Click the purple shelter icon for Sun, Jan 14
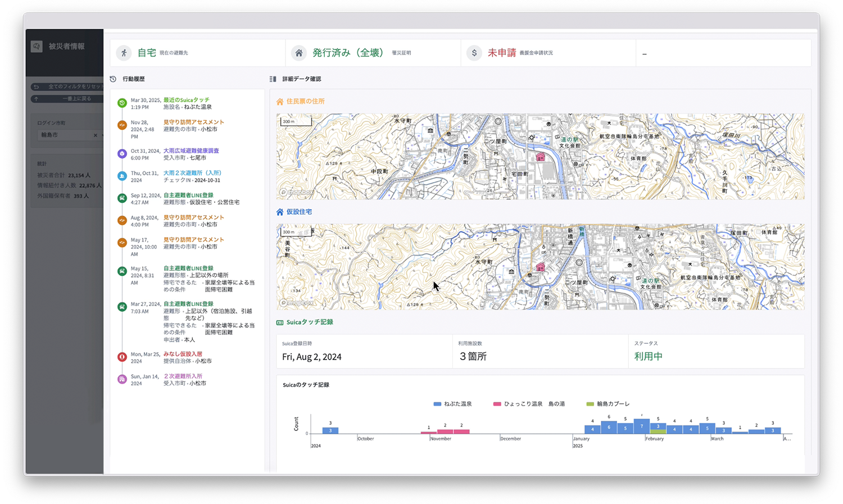Viewport: 843px width, 504px height. (122, 379)
